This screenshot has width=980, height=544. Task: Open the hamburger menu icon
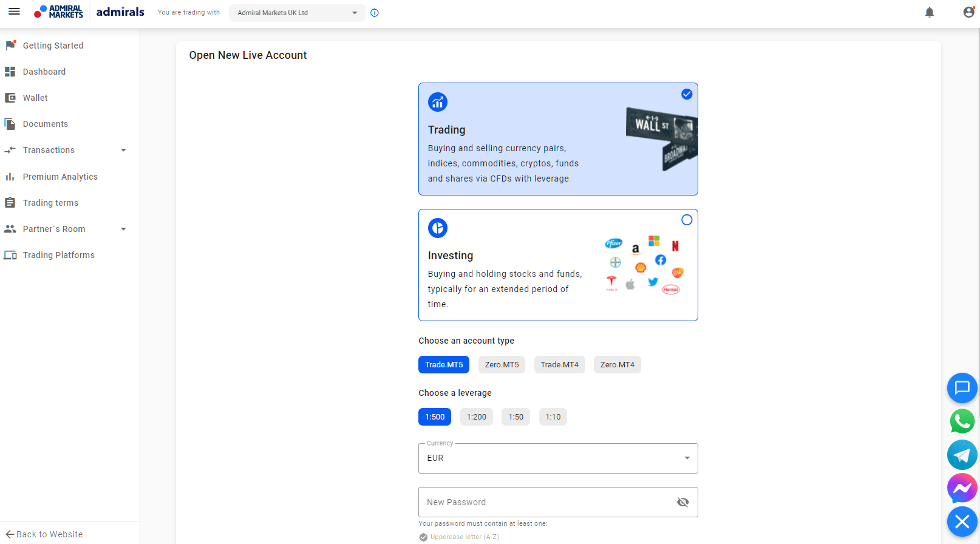pos(14,12)
